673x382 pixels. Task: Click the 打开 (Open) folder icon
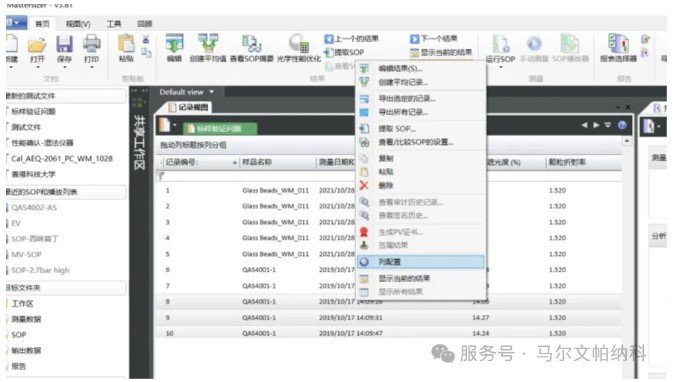pyautogui.click(x=37, y=45)
